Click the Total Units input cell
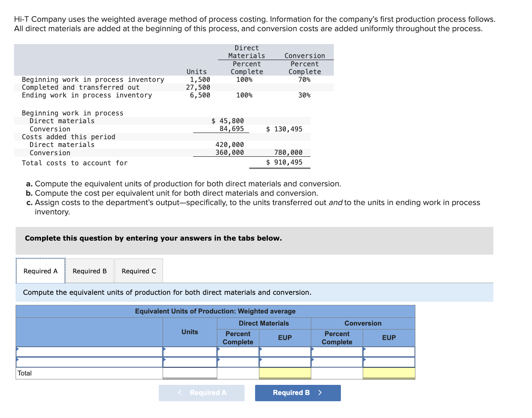 coord(190,373)
